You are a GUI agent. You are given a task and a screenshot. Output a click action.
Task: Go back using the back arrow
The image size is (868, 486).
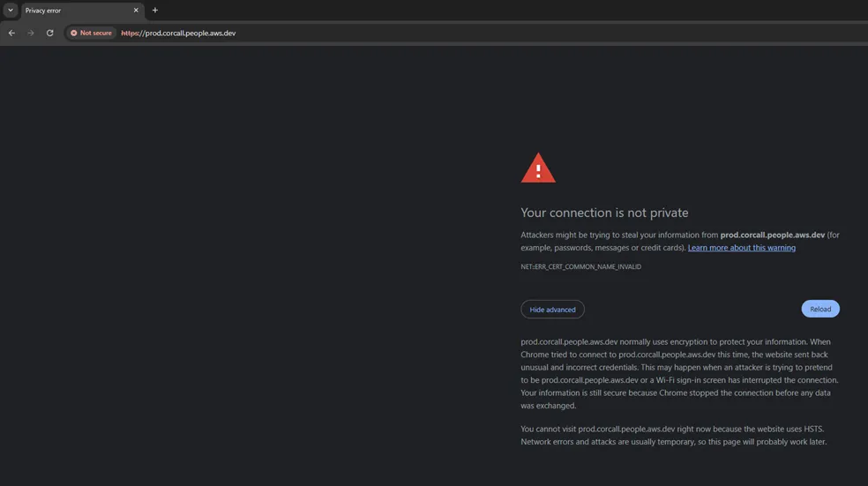pos(11,33)
